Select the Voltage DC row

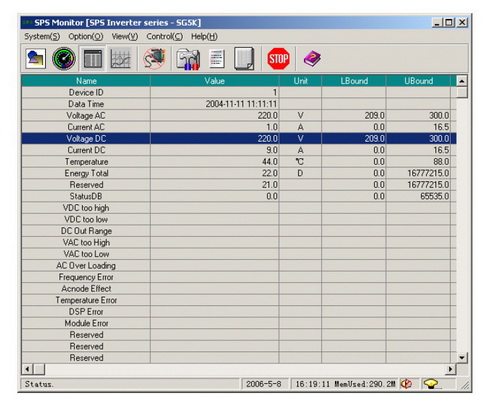239,138
